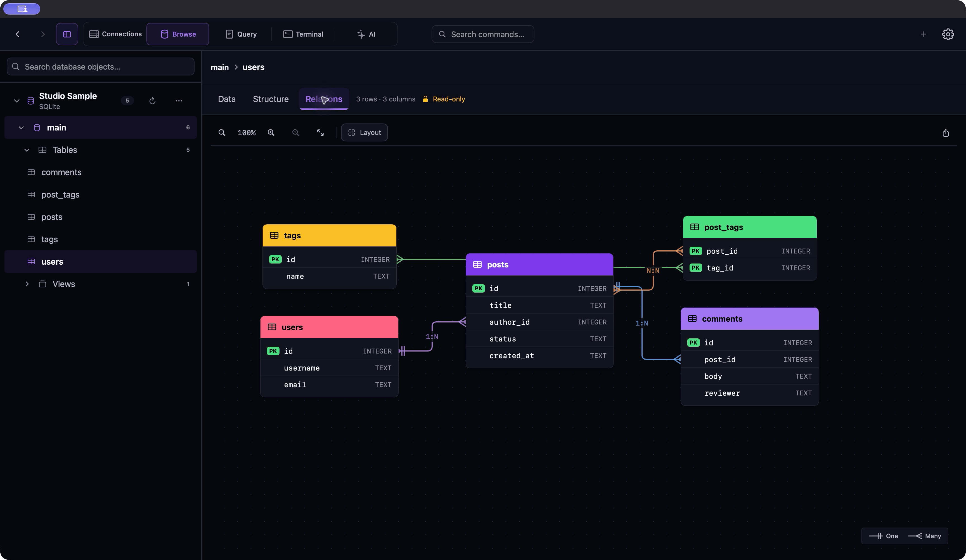Click the 100% zoom level value

247,133
